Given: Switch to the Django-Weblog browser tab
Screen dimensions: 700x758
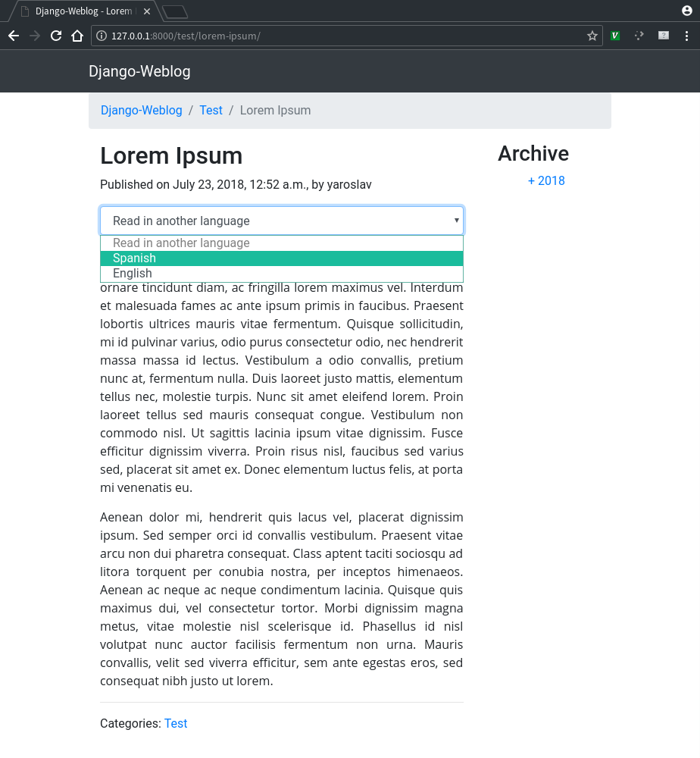Looking at the screenshot, I should coord(82,11).
